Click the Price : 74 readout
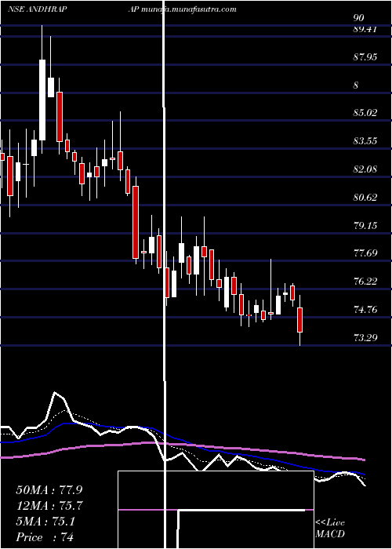392x549 pixels. [45, 537]
